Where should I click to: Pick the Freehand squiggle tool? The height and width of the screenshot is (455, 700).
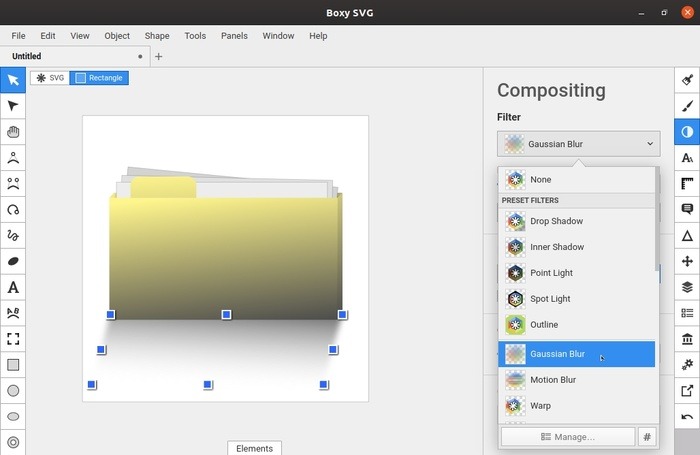tap(13, 235)
